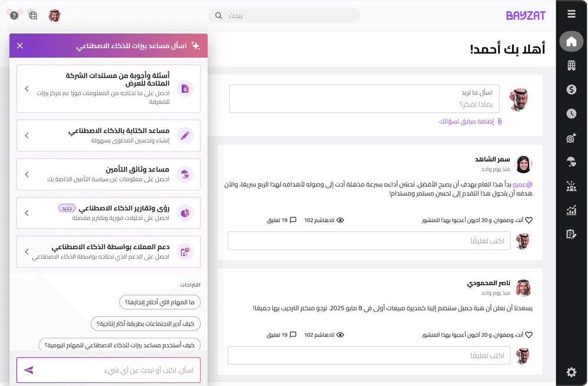Select the analytics chart icon in sidebar
Screen dimensions: 588x386
pos(570,210)
